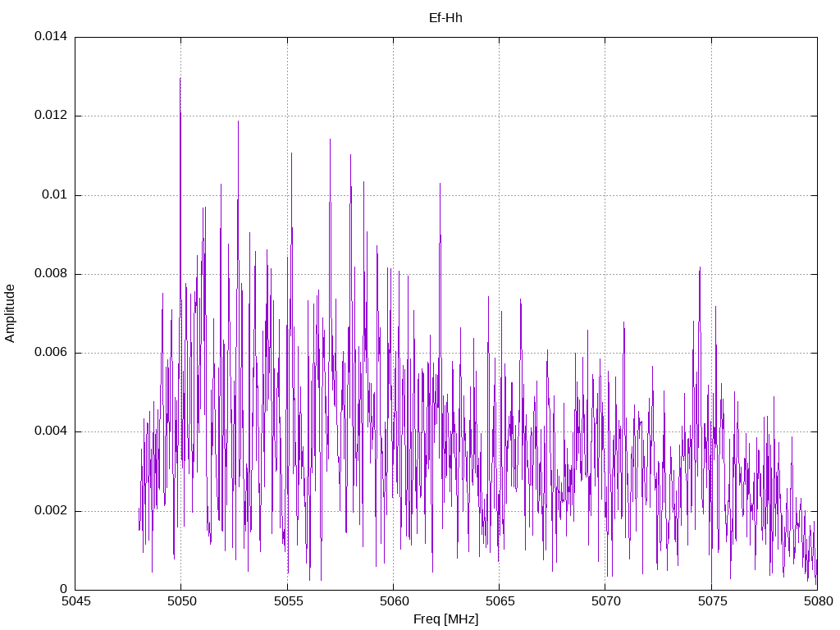Click the y-axis tick label "0.012"

point(51,115)
